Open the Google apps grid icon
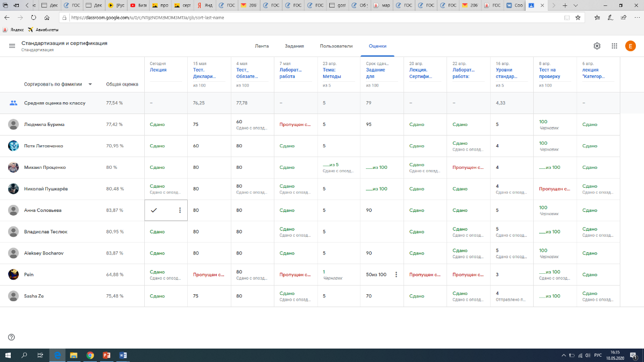The width and height of the screenshot is (644, 362). 614,46
